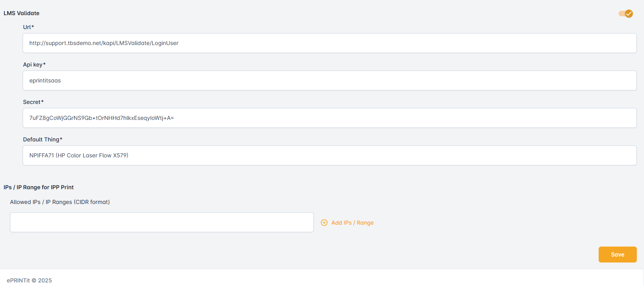Click the IPs / IP Range for IPP Print heading
644x286 pixels.
pos(39,187)
